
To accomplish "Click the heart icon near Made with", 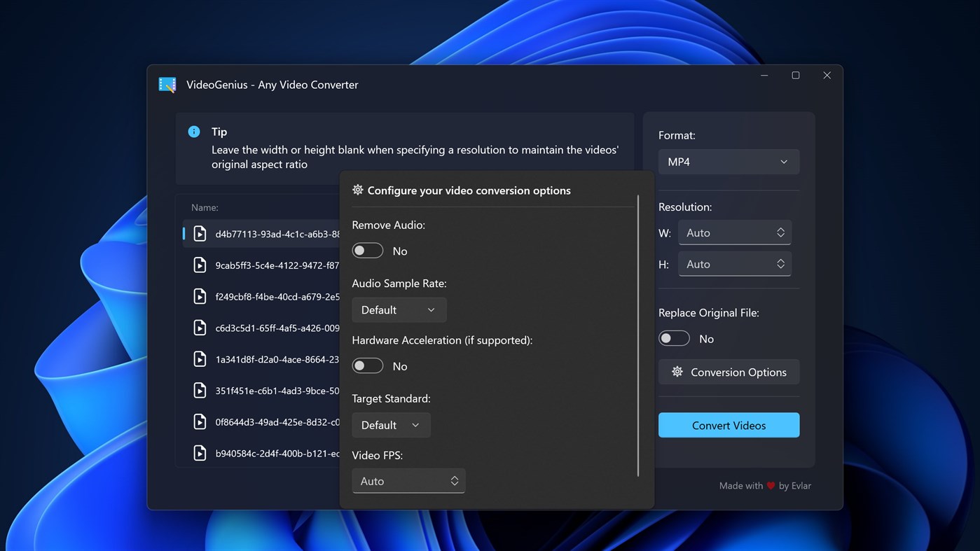I will click(x=770, y=485).
